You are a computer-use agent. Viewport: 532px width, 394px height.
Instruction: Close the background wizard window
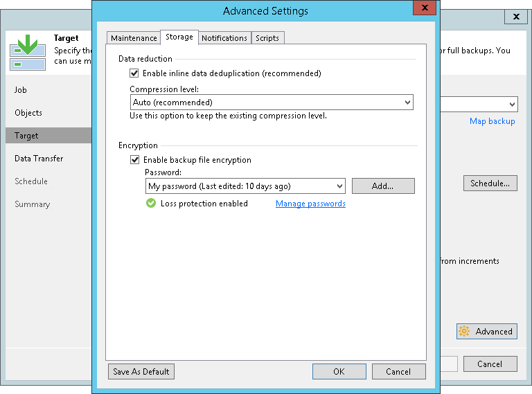tap(516, 17)
